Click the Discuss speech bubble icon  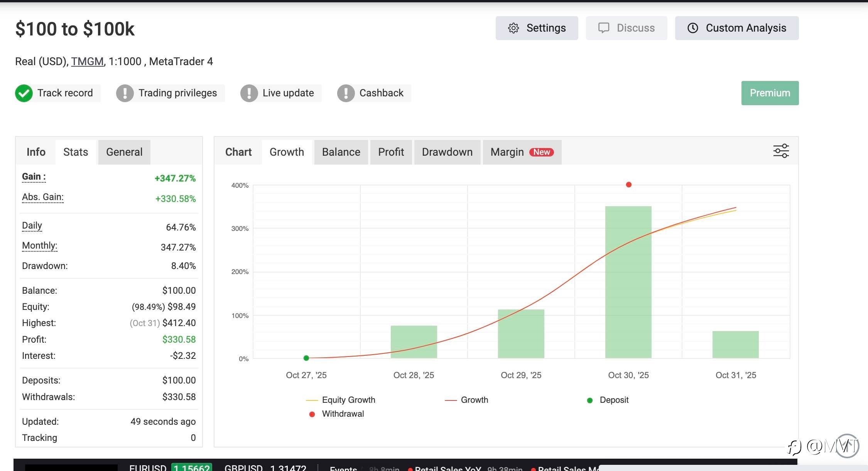(603, 28)
